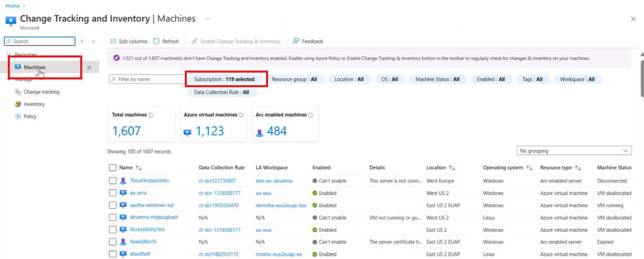The image size is (644, 259).
Task: Open the Subscription filter
Action: [224, 79]
